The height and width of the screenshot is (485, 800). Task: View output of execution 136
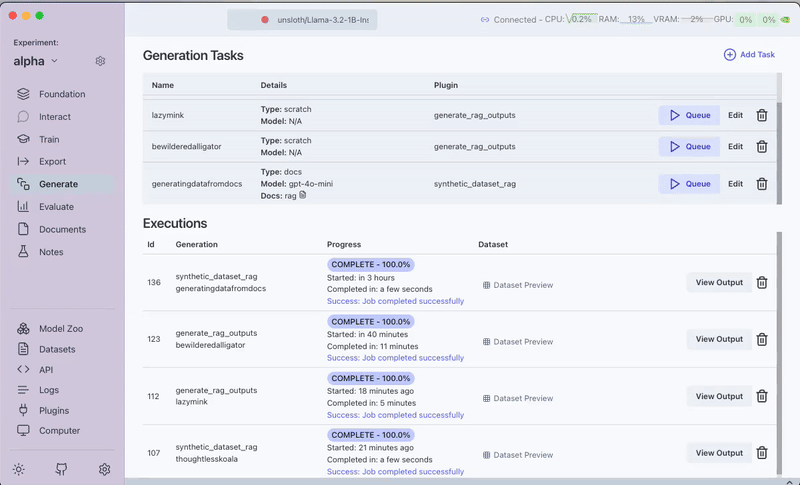pyautogui.click(x=719, y=283)
